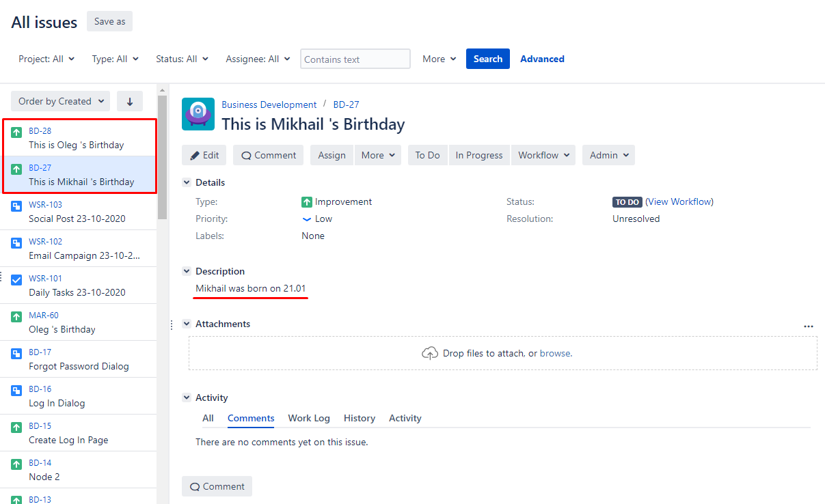This screenshot has width=825, height=504.
Task: Open the Order by Created dropdown
Action: tap(60, 101)
